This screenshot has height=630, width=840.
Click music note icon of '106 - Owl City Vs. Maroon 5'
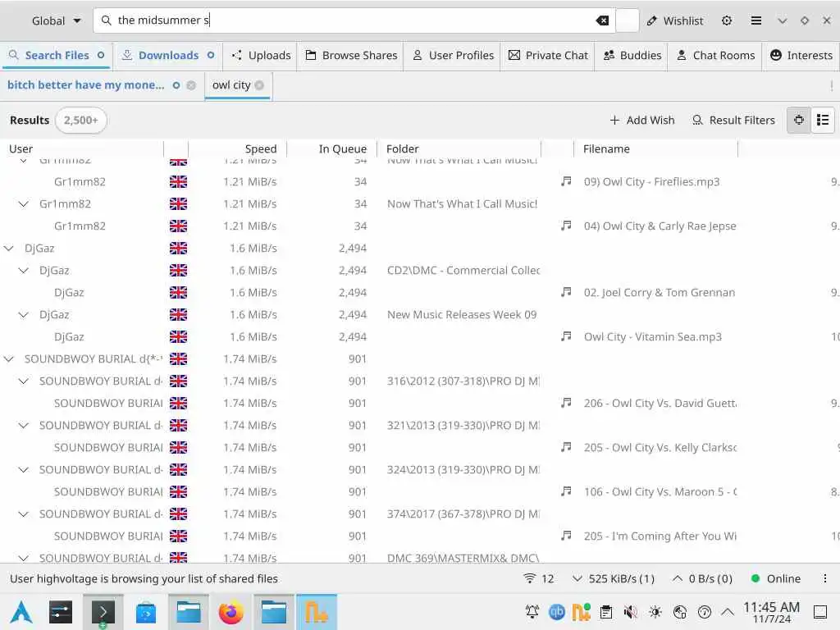[x=566, y=492]
